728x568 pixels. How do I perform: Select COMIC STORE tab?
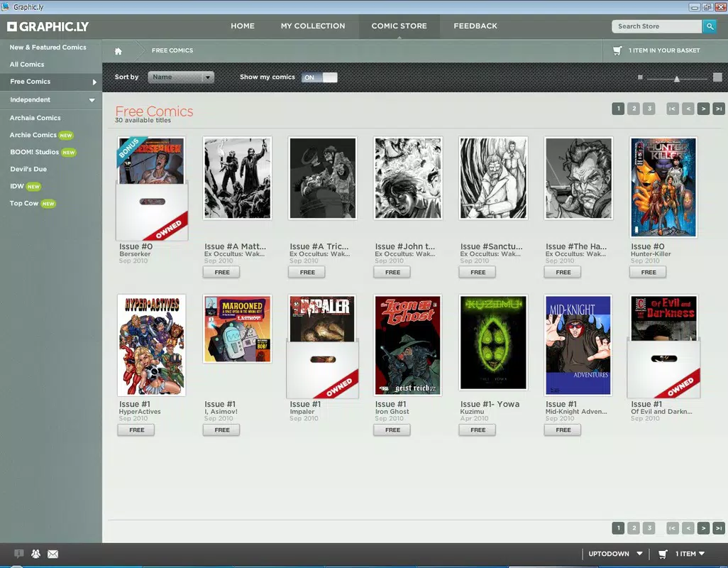click(399, 26)
